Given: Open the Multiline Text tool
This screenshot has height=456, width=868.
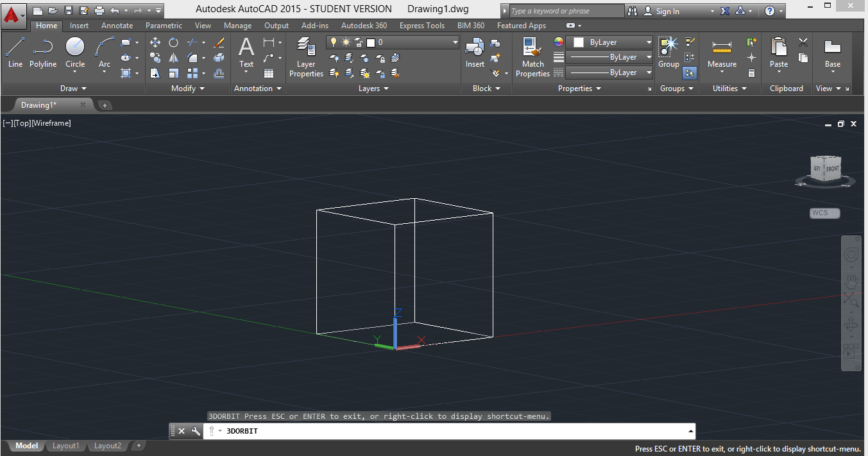Looking at the screenshot, I should (x=246, y=53).
